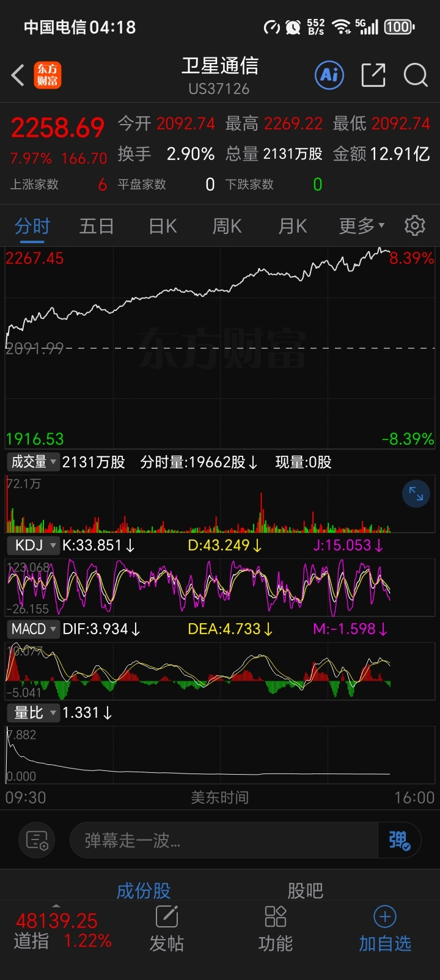Image resolution: width=440 pixels, height=980 pixels.
Task: Tap the 5G signal indicator
Action: click(x=367, y=27)
